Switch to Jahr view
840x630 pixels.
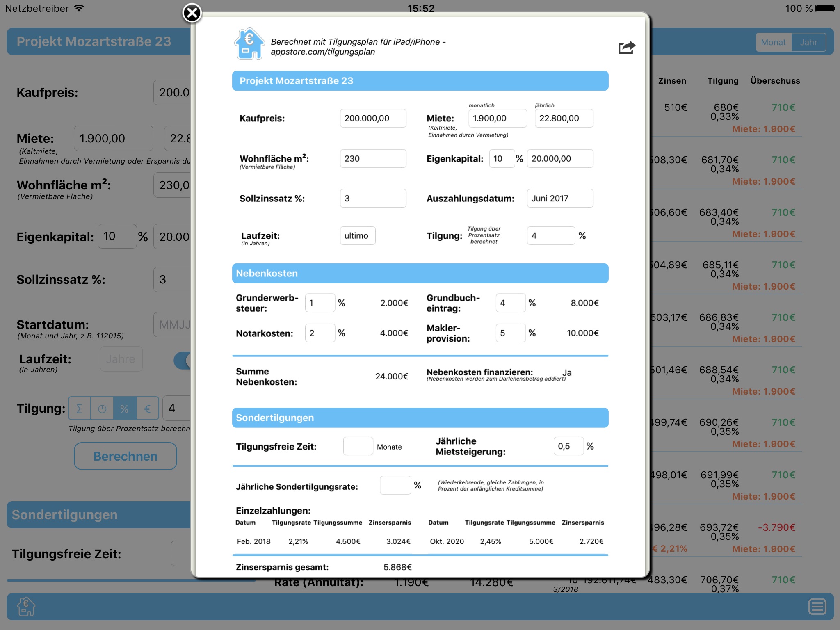tap(808, 42)
